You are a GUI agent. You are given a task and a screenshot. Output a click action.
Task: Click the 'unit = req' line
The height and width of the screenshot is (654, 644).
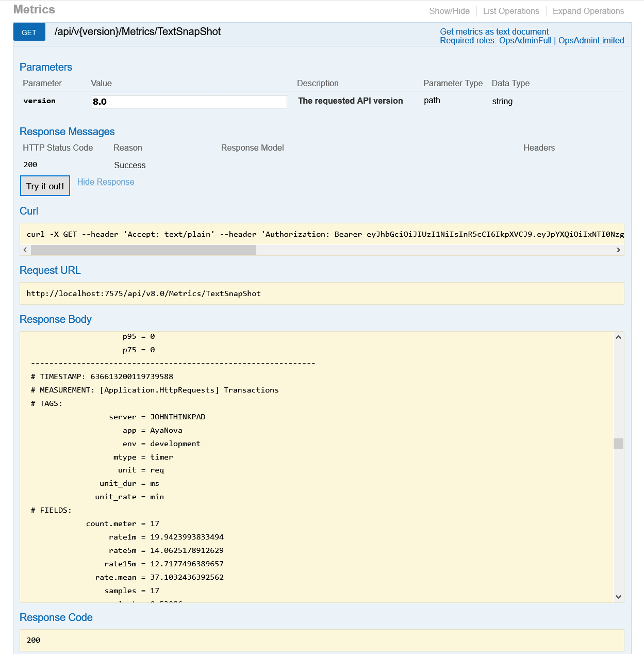141,470
